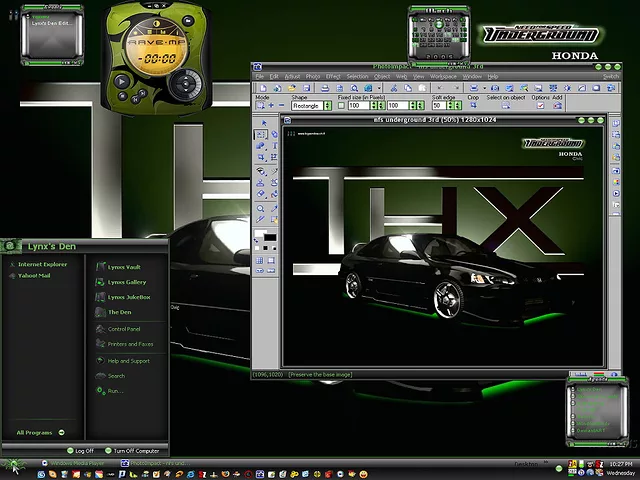Click the Undo arrow in PhotoImpact toolbar
The image size is (640, 480).
[x=440, y=88]
